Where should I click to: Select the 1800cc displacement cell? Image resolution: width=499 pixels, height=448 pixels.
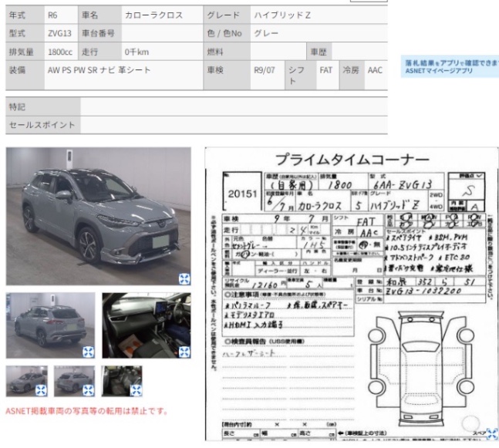click(61, 52)
